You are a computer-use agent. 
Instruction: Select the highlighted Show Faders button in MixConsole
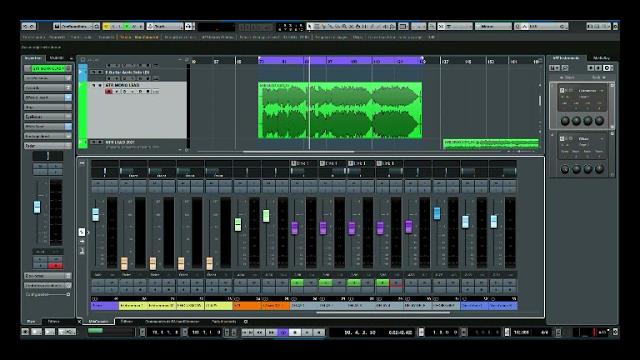click(x=82, y=232)
